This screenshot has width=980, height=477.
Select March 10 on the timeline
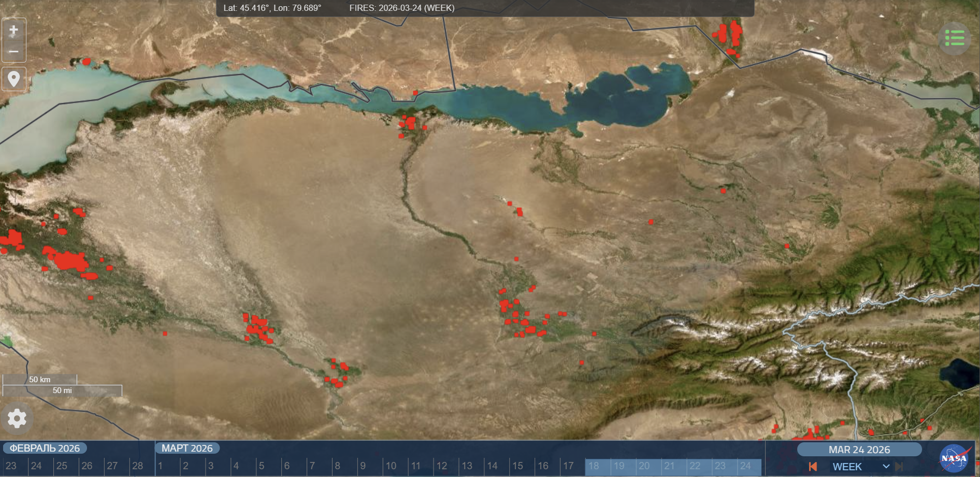click(x=391, y=466)
